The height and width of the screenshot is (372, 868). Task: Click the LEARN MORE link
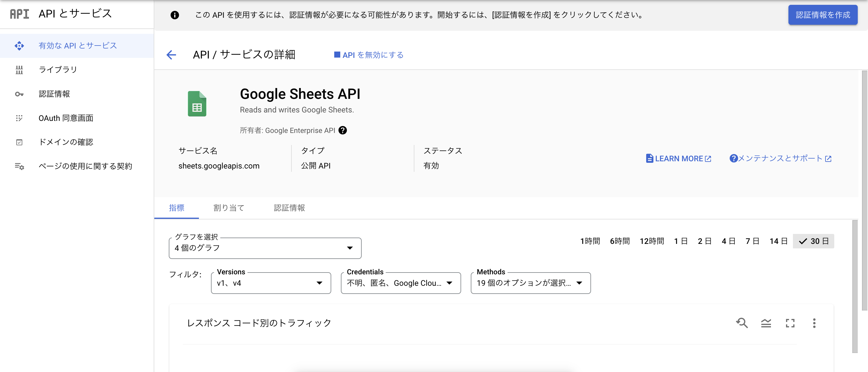678,158
